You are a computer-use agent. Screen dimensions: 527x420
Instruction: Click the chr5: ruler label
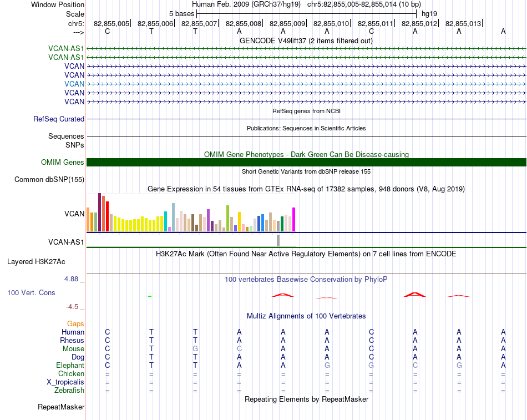76,23
